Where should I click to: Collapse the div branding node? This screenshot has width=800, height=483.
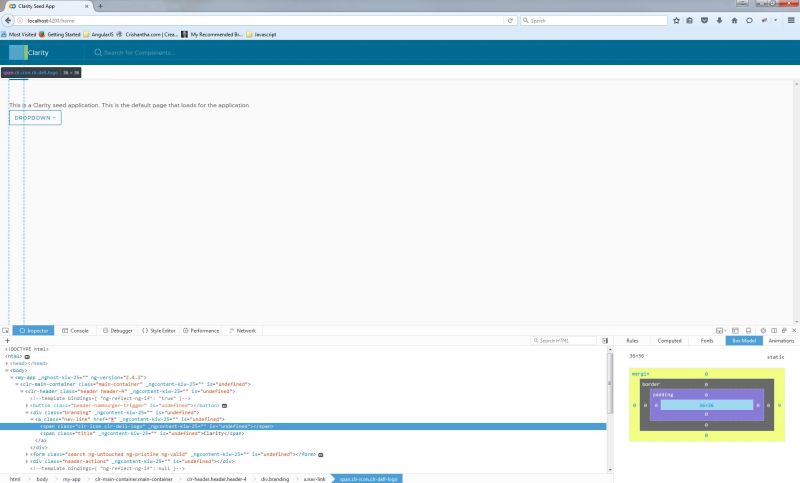[x=27, y=413]
